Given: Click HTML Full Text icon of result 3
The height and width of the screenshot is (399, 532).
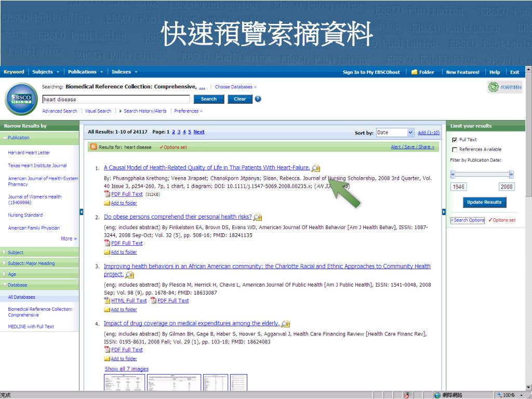Looking at the screenshot, I should pos(107,301).
